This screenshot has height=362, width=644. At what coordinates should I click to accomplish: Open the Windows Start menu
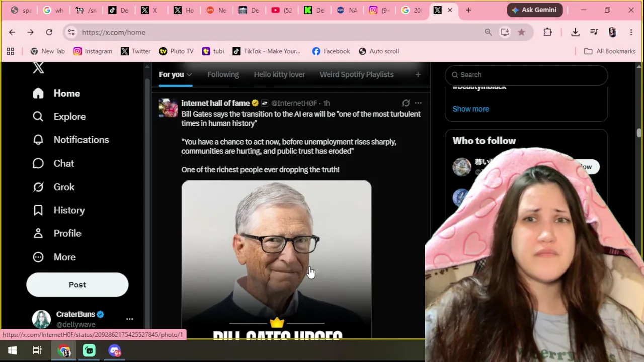click(x=12, y=351)
